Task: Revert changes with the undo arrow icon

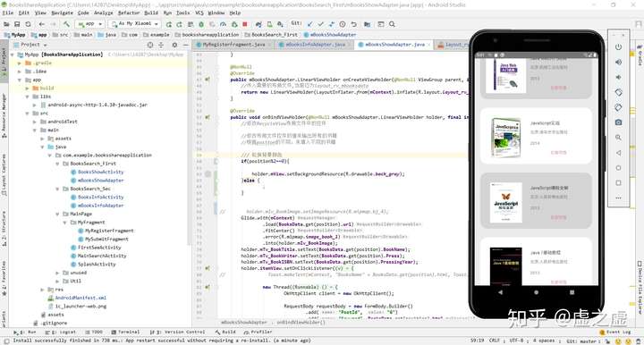Action: tap(353, 24)
